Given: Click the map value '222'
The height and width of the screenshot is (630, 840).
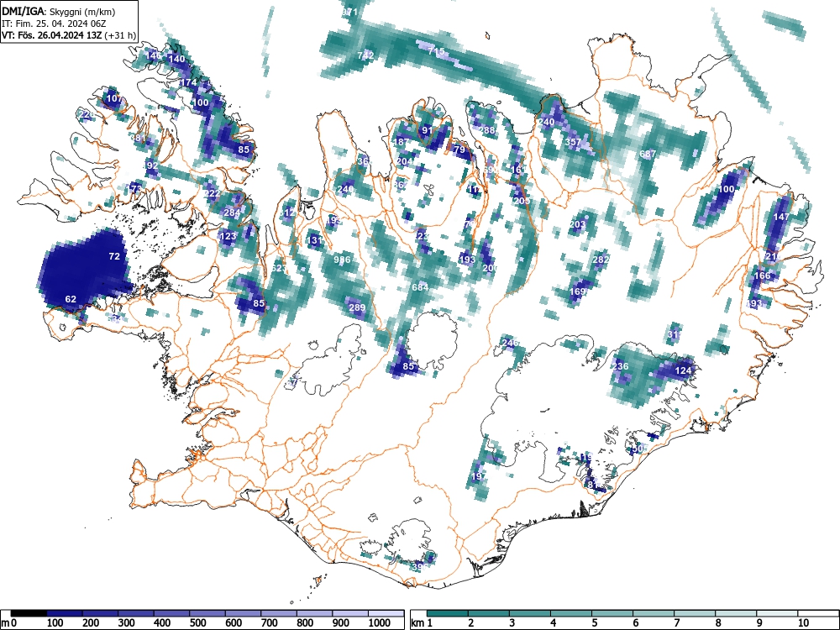Looking at the screenshot, I should pyautogui.click(x=212, y=193).
